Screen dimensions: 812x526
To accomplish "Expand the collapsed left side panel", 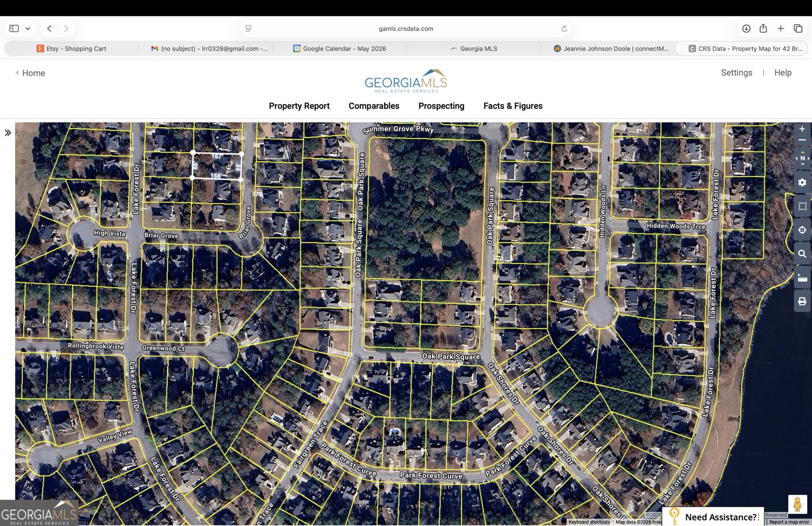I will [8, 133].
